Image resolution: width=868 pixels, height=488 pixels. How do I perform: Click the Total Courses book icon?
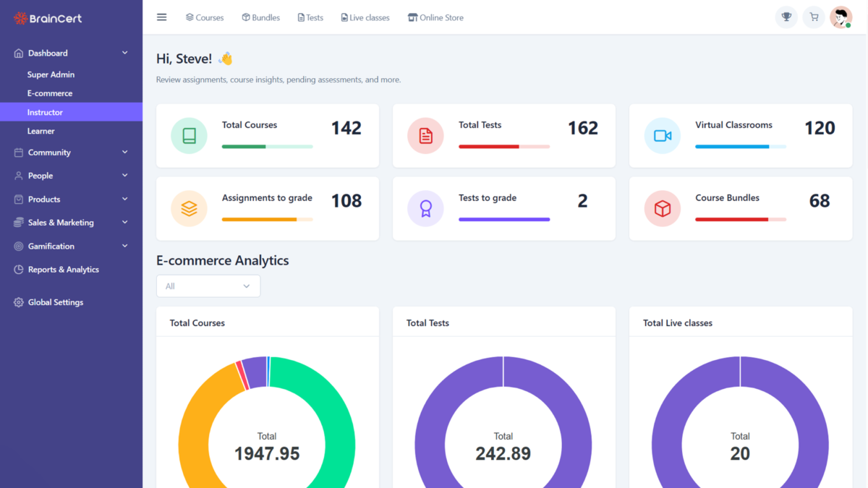[x=189, y=136]
